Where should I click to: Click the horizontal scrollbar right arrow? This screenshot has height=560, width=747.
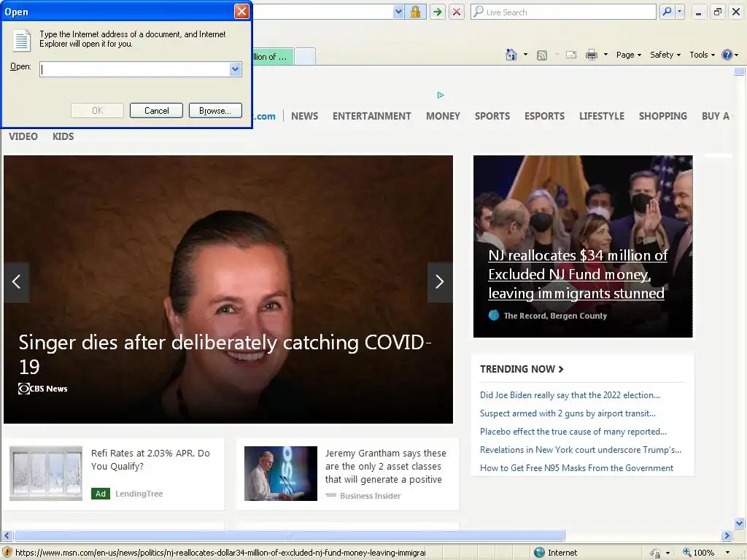[x=727, y=536]
